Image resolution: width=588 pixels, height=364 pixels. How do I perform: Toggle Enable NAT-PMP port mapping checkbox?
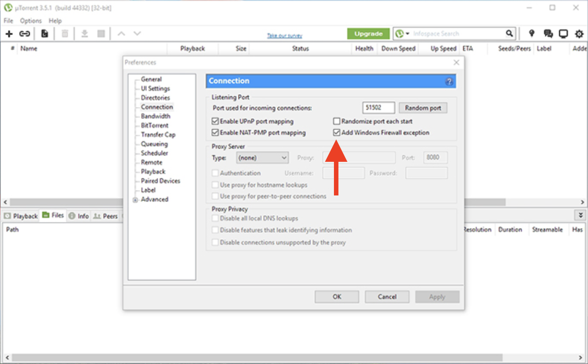pyautogui.click(x=215, y=133)
